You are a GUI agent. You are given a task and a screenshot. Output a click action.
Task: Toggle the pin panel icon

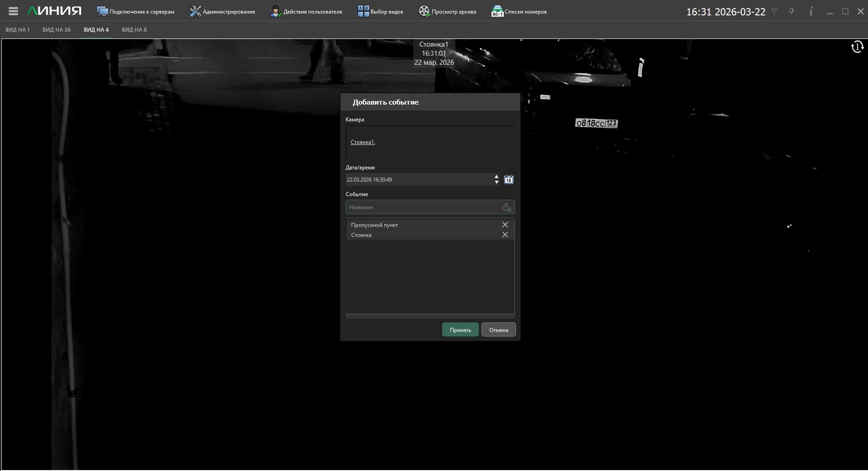(791, 12)
